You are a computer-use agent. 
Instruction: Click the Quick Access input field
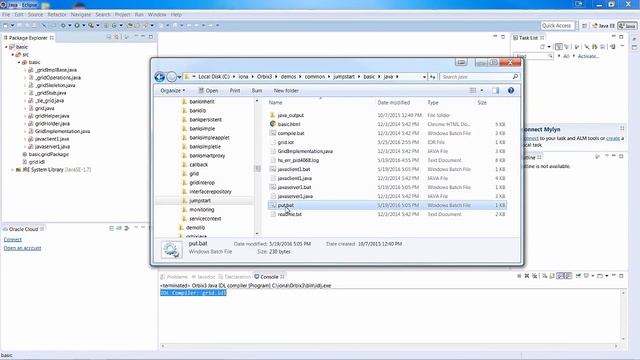point(558,26)
